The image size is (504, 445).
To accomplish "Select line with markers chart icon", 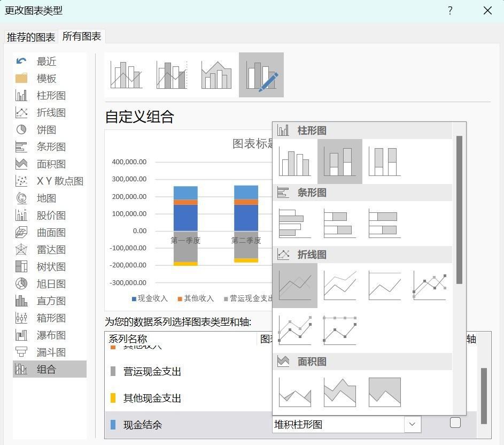I will tap(429, 286).
